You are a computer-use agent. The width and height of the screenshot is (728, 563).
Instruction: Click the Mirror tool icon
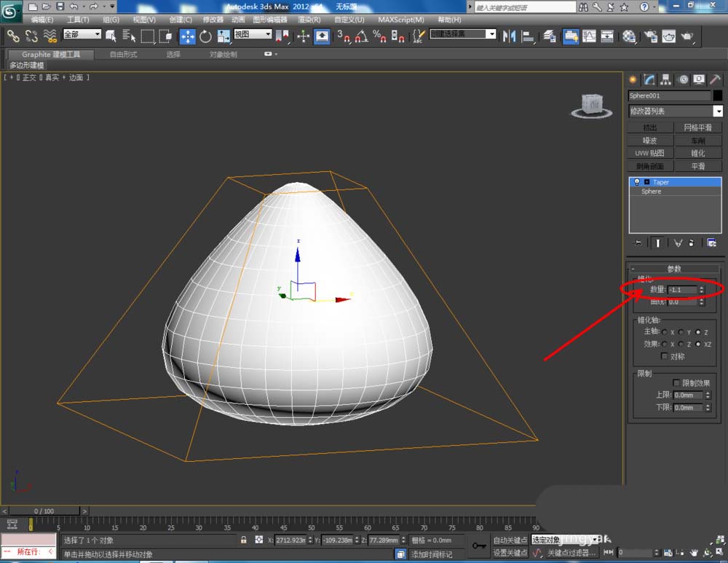tap(510, 36)
